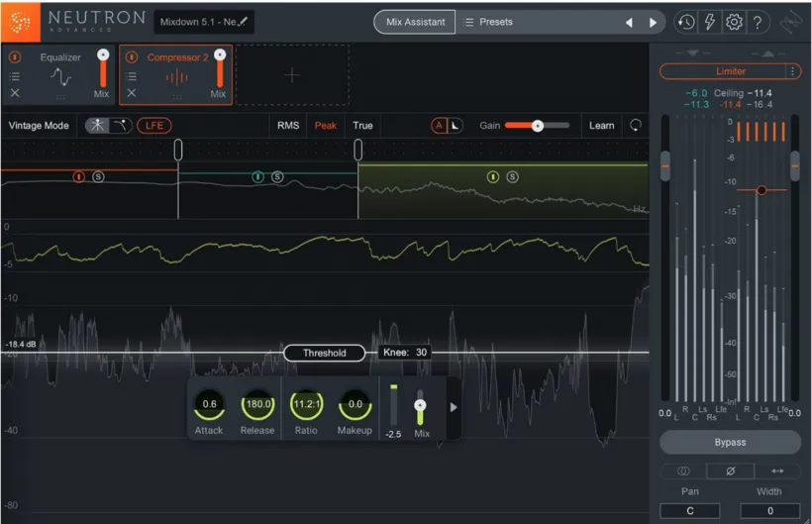
Task: Bypass the low band orange power icon
Action: [x=78, y=177]
